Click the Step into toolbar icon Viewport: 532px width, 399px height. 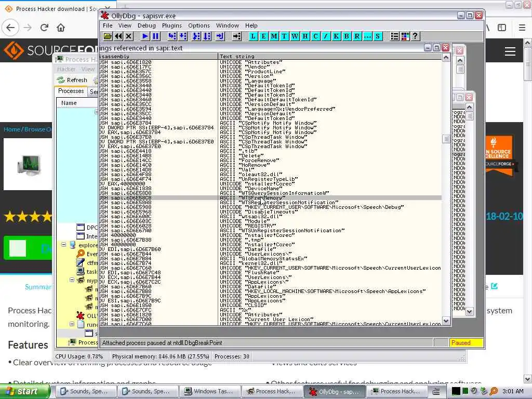172,36
